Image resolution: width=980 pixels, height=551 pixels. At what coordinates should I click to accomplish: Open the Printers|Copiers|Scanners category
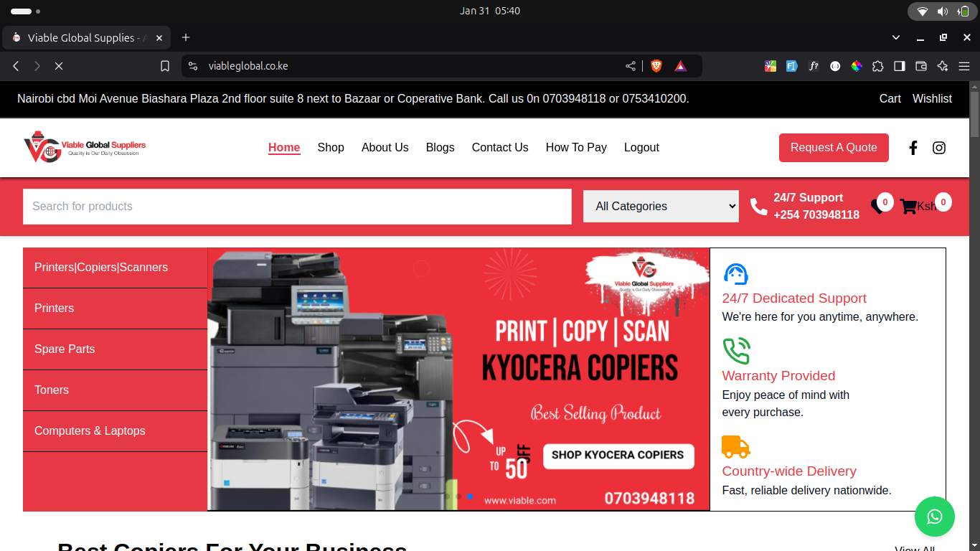coord(115,268)
